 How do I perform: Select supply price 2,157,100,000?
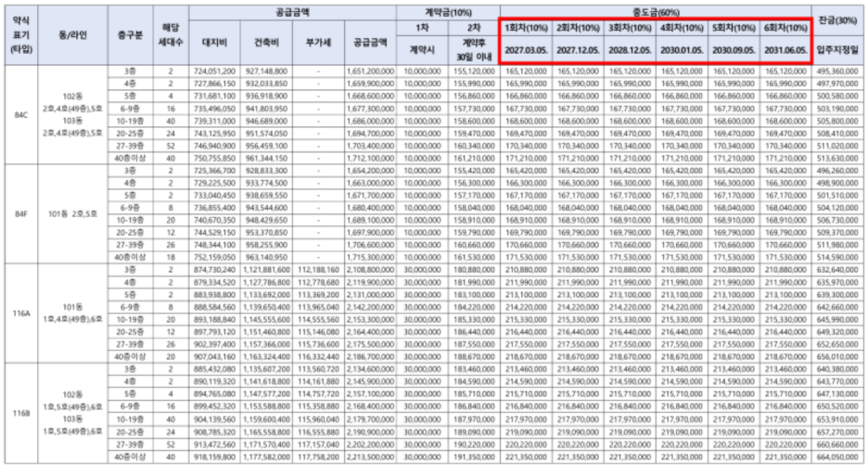coord(370,394)
